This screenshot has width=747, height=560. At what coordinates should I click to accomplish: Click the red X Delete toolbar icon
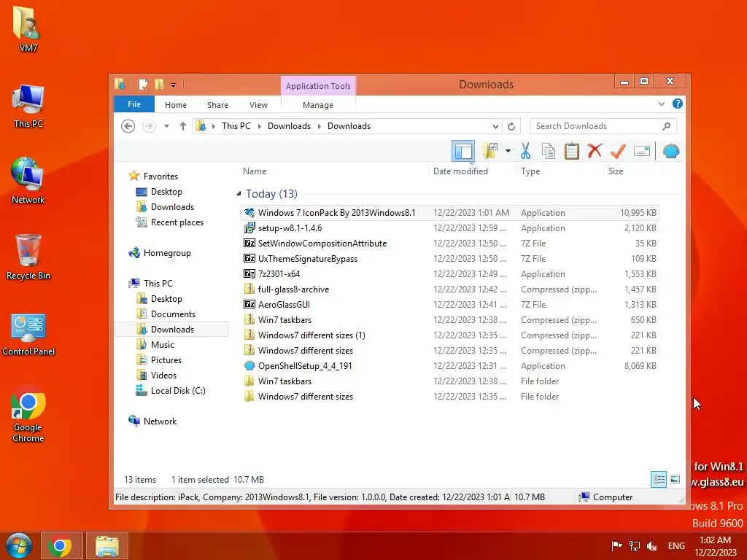coord(595,151)
